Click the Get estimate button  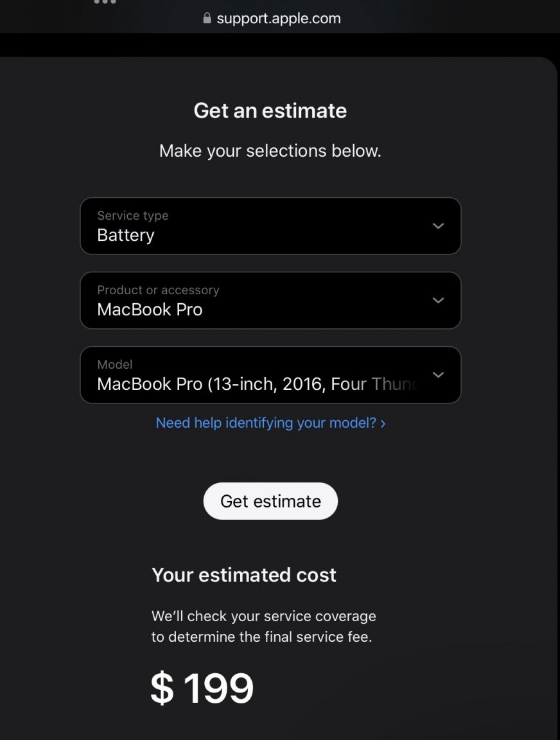tap(270, 501)
